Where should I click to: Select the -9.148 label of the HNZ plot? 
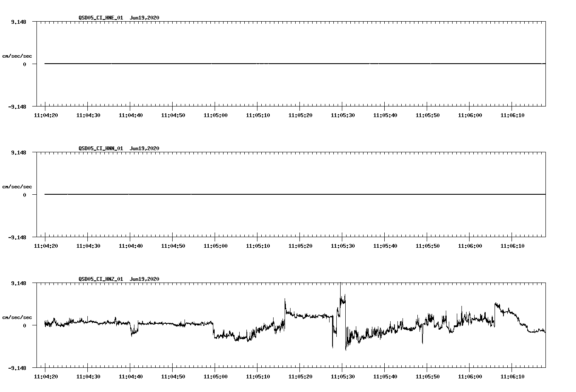pyautogui.click(x=17, y=368)
